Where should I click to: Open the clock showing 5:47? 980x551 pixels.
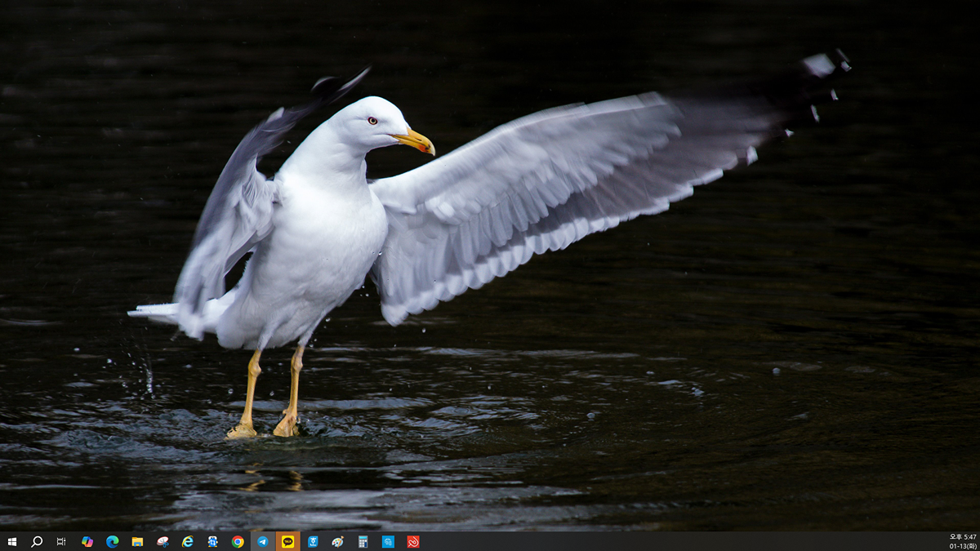click(x=962, y=537)
